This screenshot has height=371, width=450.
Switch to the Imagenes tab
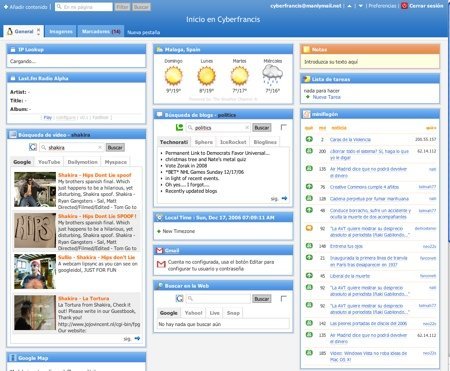pos(61,31)
